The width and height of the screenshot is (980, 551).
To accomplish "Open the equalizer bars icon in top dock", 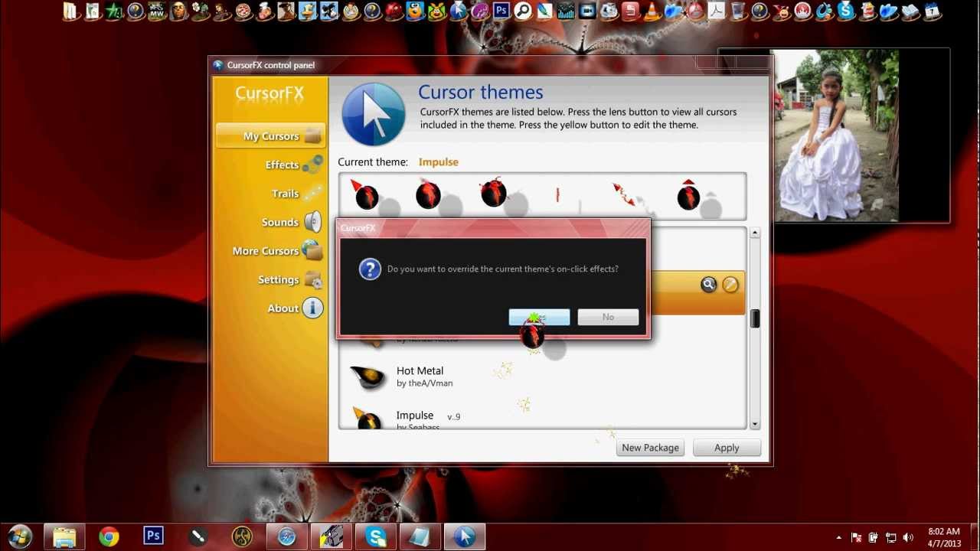I will (x=566, y=11).
